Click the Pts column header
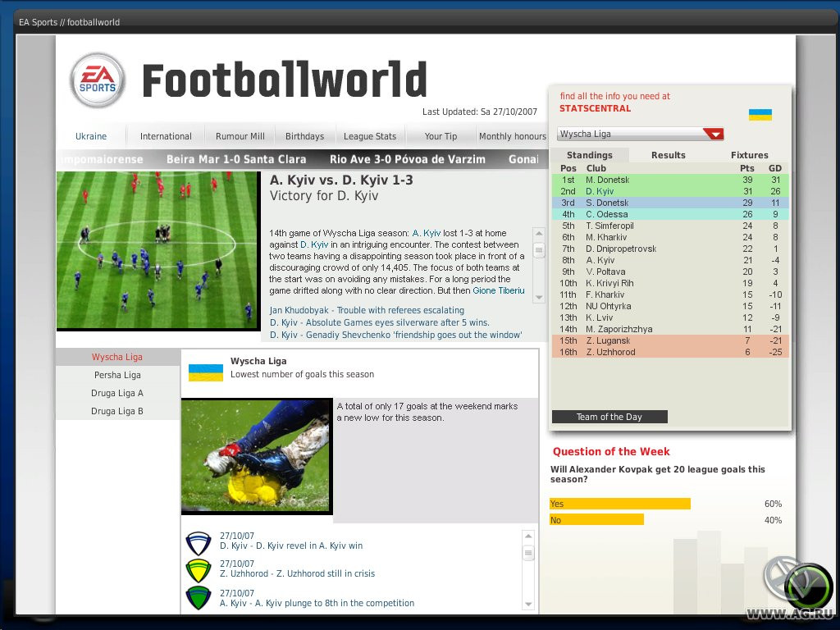The height and width of the screenshot is (630, 840). (x=747, y=168)
